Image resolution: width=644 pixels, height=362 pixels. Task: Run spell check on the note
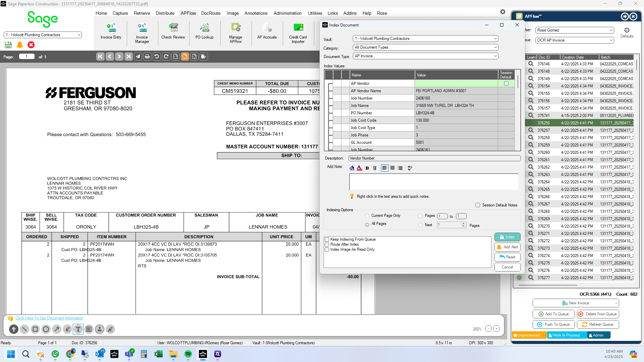pos(410,168)
